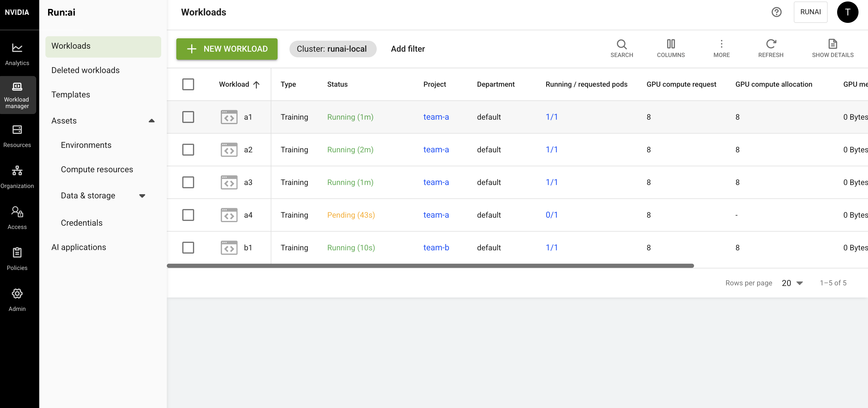Open the Organization sidebar icon
Image resolution: width=868 pixels, height=408 pixels.
(x=17, y=171)
